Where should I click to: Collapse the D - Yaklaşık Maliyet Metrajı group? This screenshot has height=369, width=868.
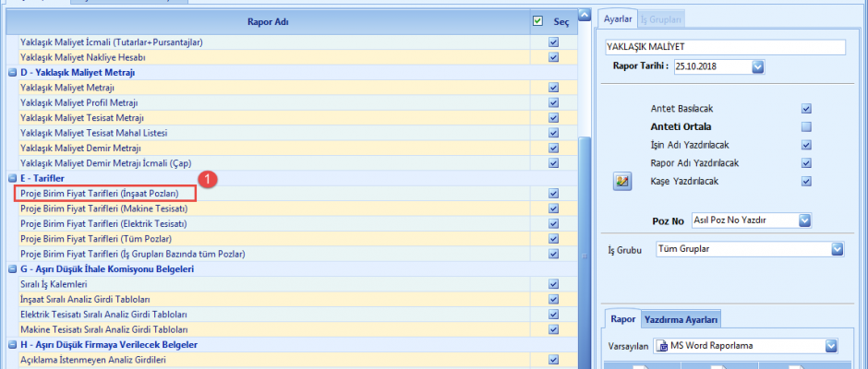point(12,72)
